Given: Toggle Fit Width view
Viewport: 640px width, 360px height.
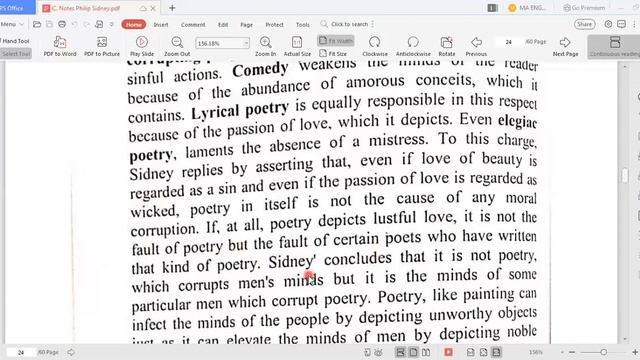Looking at the screenshot, I should pyautogui.click(x=336, y=40).
